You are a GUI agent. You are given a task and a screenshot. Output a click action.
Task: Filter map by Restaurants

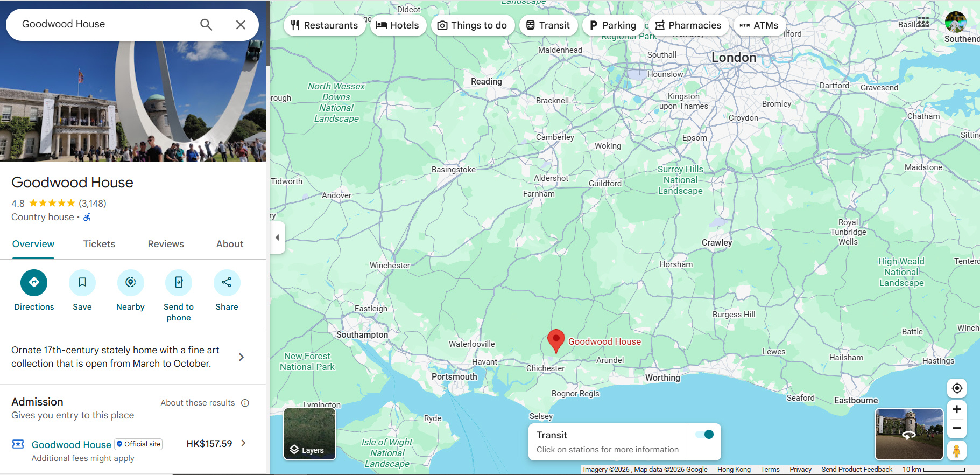[x=325, y=25]
